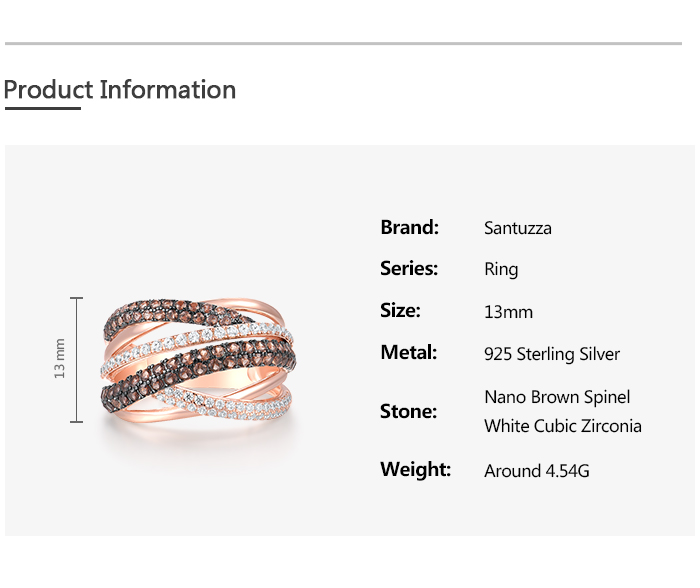
Task: Select the 'Ring' series value
Action: [501, 270]
